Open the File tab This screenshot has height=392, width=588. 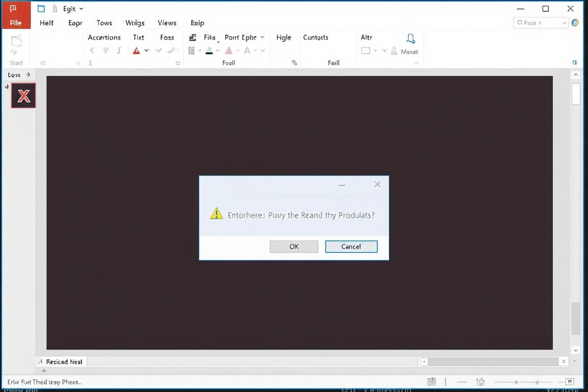click(x=15, y=22)
